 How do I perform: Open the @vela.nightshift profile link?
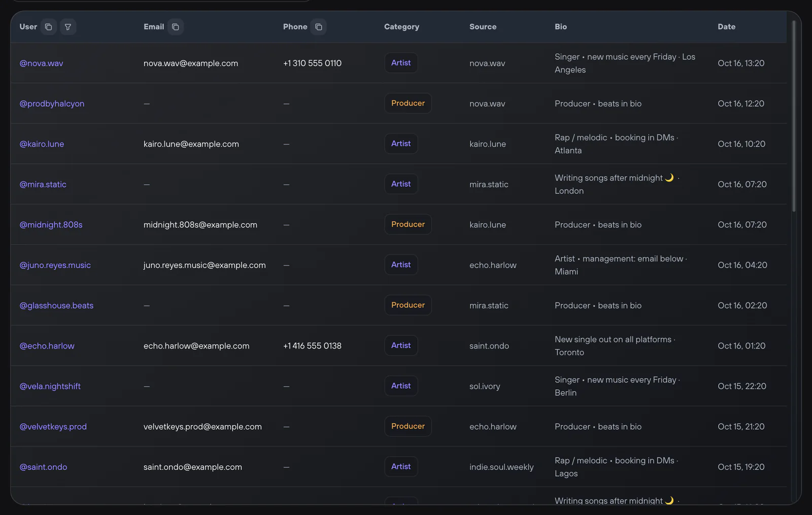tap(50, 386)
